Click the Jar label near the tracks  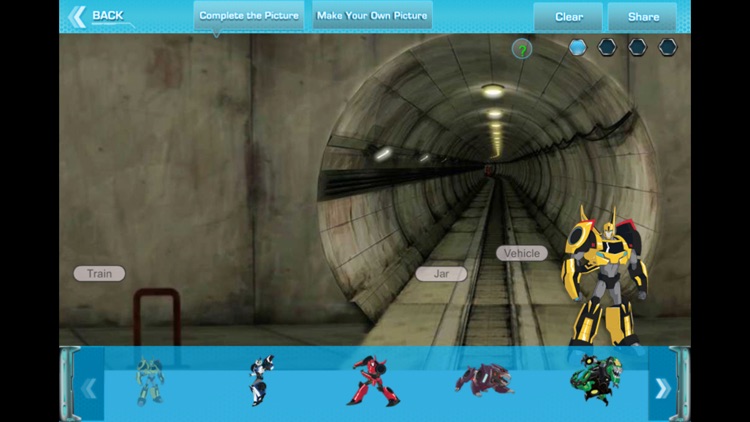tap(441, 274)
